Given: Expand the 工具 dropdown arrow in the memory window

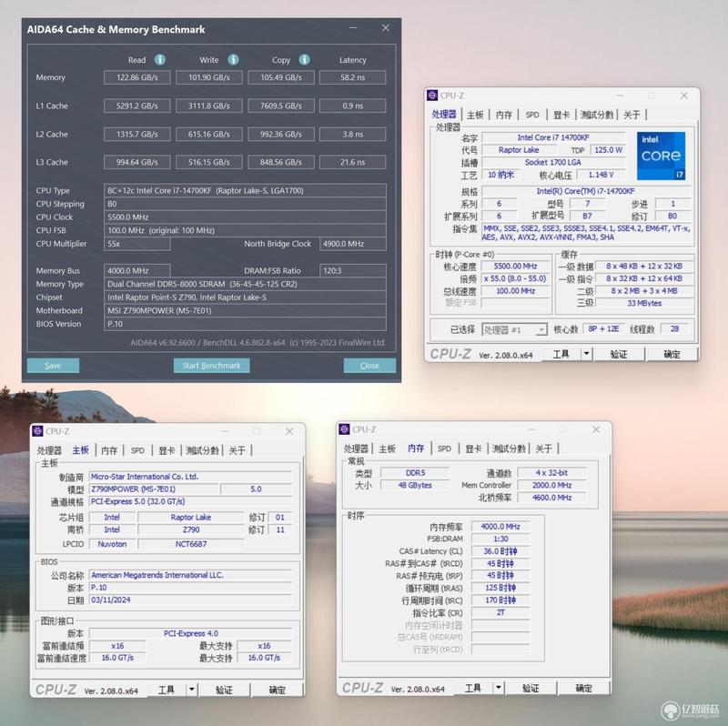Looking at the screenshot, I should [498, 688].
